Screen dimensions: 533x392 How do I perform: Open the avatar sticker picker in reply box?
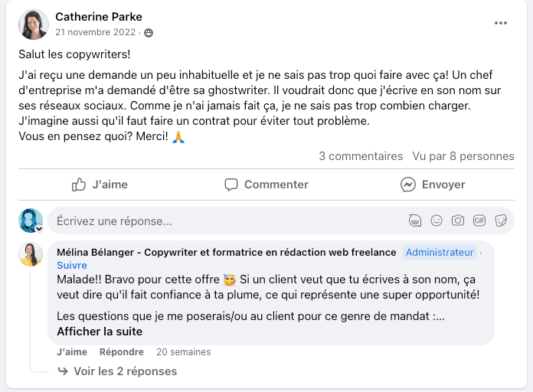tap(415, 220)
